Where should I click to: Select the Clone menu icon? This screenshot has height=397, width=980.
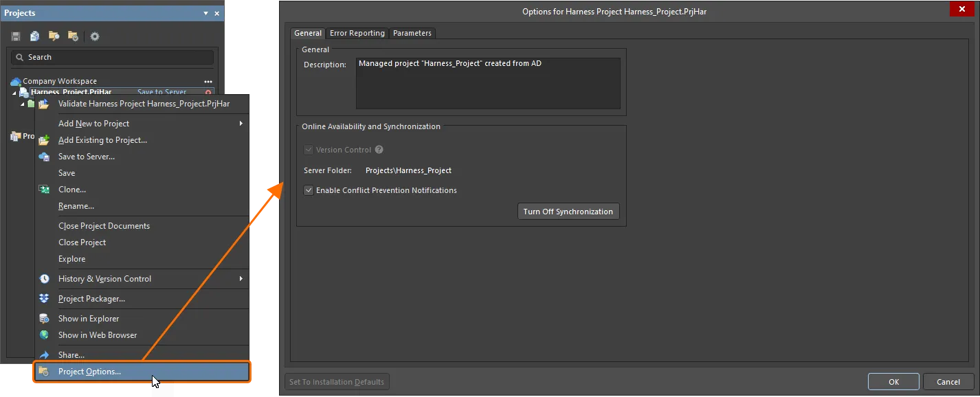pyautogui.click(x=44, y=190)
